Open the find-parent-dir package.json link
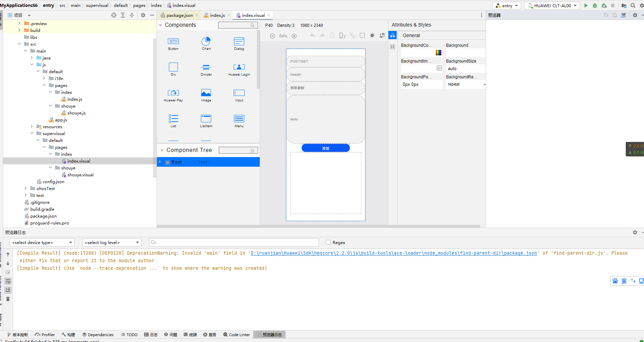 [394, 253]
